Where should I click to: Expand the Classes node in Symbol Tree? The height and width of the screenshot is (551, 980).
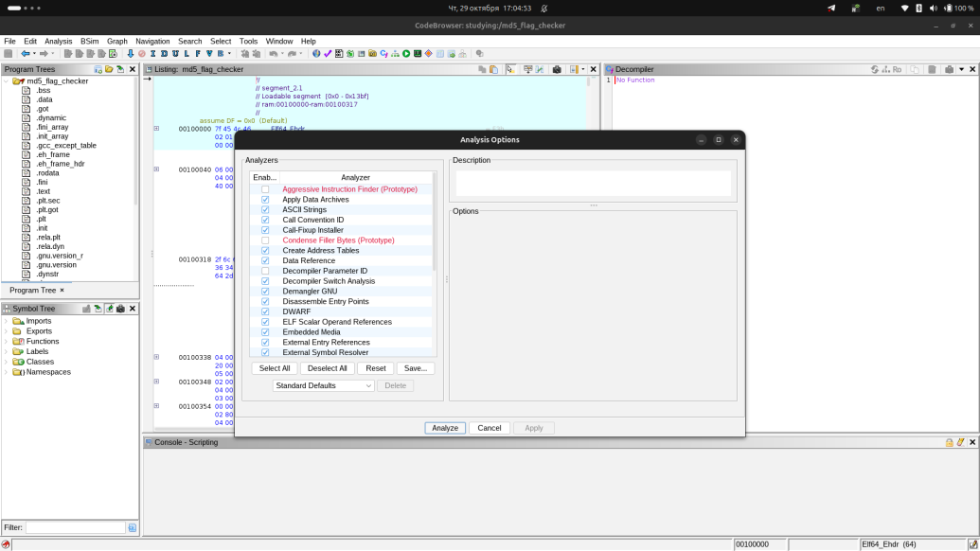coord(7,362)
